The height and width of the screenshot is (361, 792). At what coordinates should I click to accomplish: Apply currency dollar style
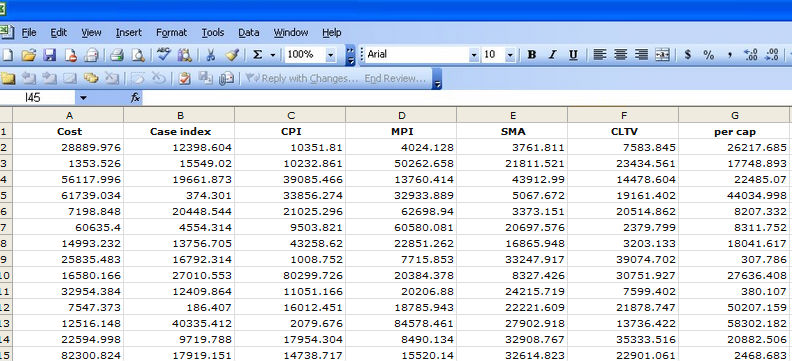tap(687, 55)
